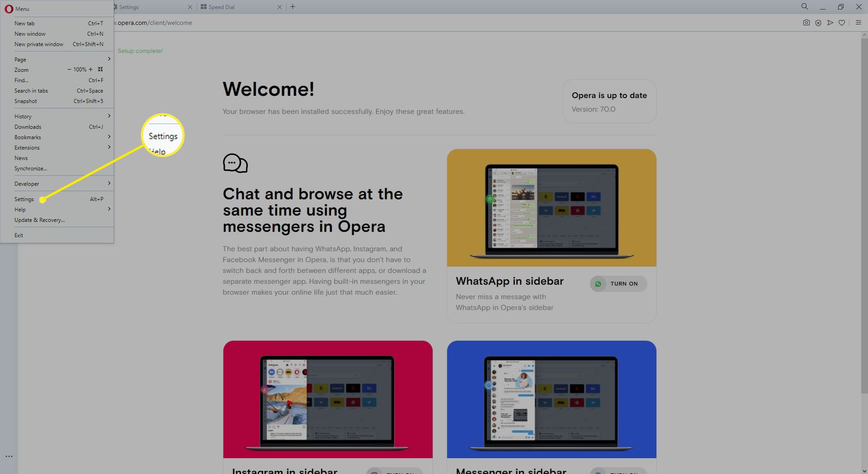Close the Speed Dial tab

point(279,7)
